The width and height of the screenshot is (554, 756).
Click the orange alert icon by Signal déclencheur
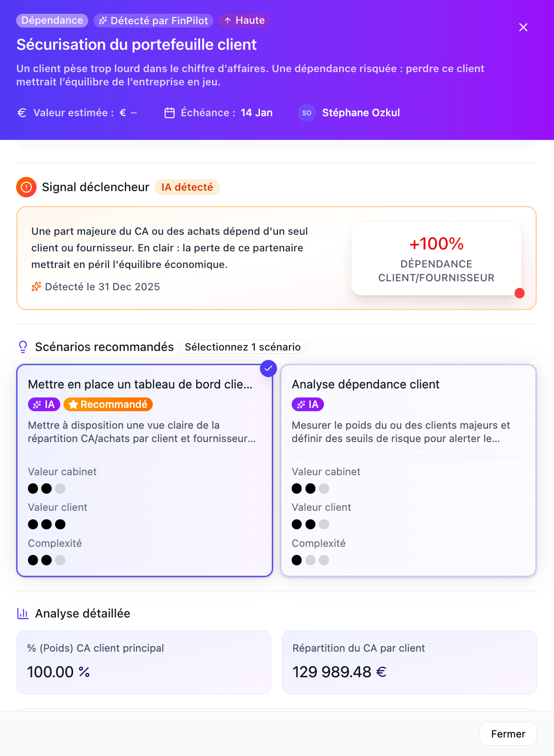point(27,187)
